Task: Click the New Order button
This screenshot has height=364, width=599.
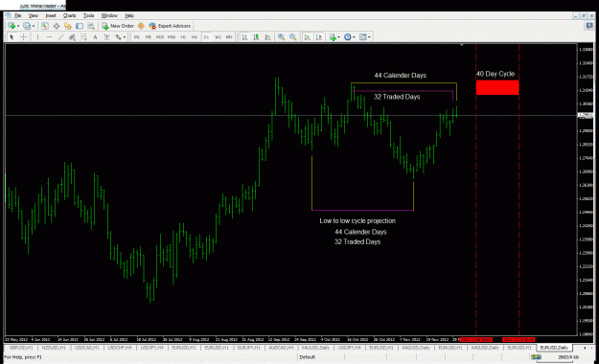Action: [118, 26]
